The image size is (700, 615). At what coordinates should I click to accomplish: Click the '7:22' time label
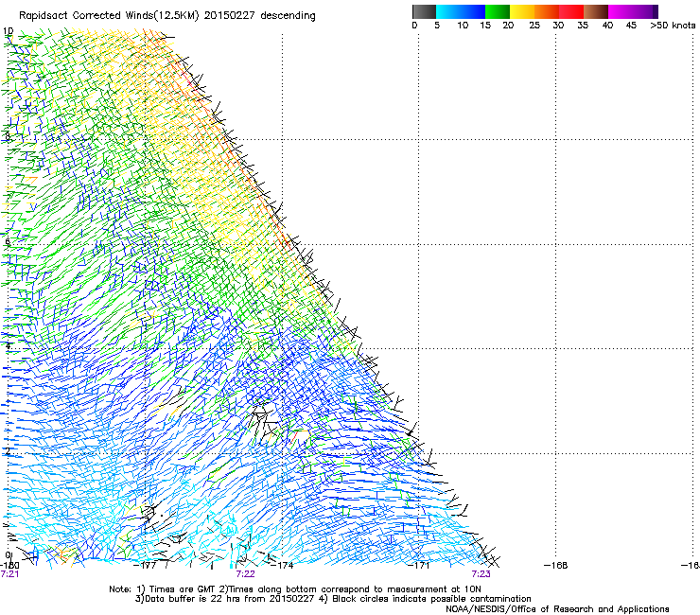(x=246, y=574)
